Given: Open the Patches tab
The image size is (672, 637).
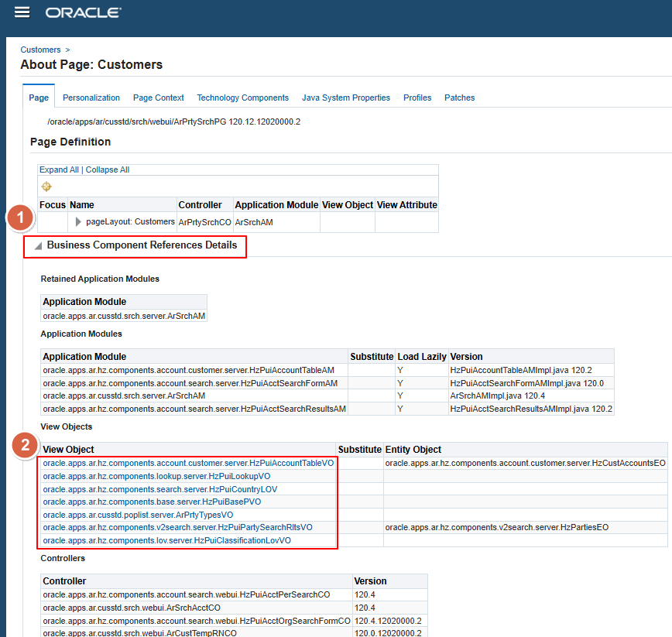Looking at the screenshot, I should point(459,98).
